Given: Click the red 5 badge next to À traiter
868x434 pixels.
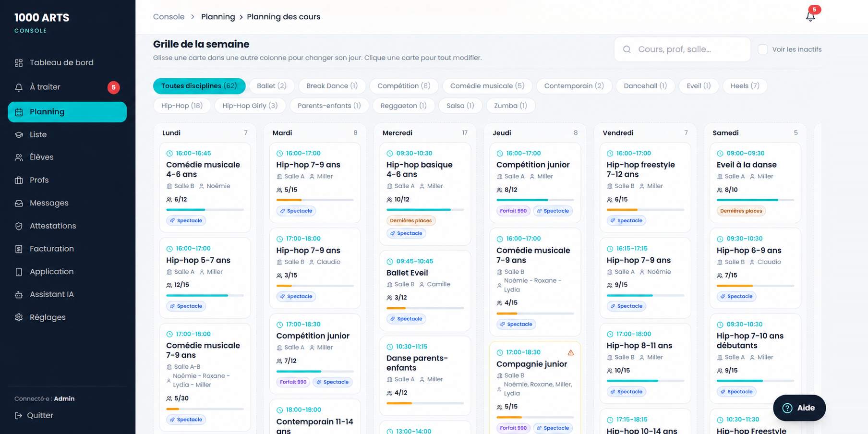Looking at the screenshot, I should 113,87.
